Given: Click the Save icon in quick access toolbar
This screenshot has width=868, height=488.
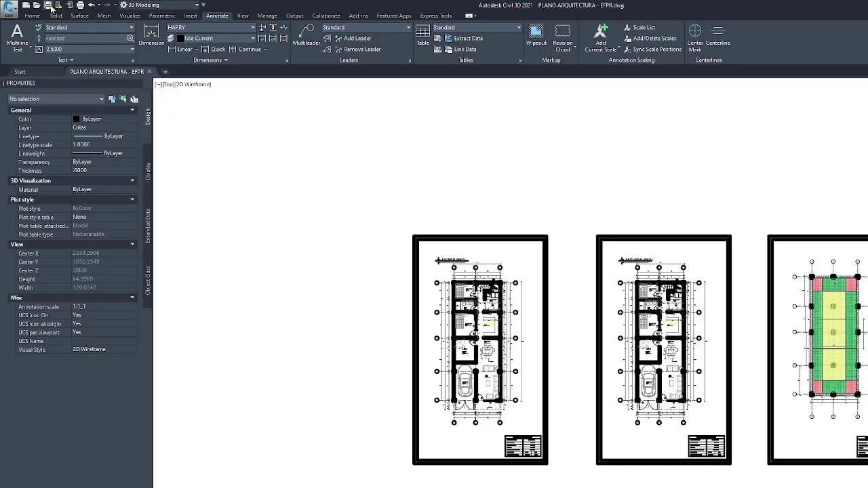Looking at the screenshot, I should 47,5.
